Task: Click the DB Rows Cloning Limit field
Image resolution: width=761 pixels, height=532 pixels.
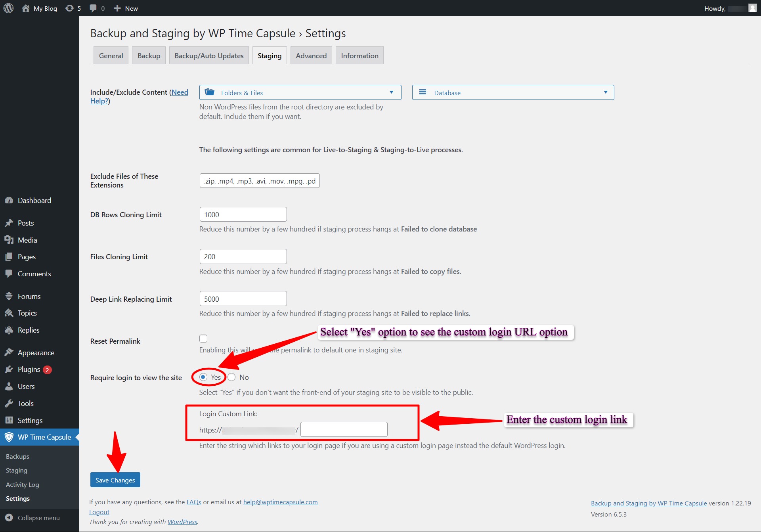Action: [243, 214]
